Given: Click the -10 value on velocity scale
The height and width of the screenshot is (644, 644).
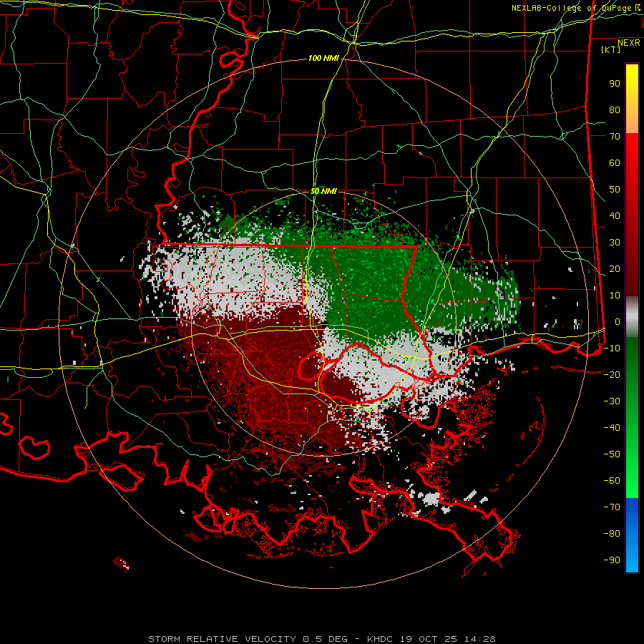Looking at the screenshot, I should (x=612, y=348).
